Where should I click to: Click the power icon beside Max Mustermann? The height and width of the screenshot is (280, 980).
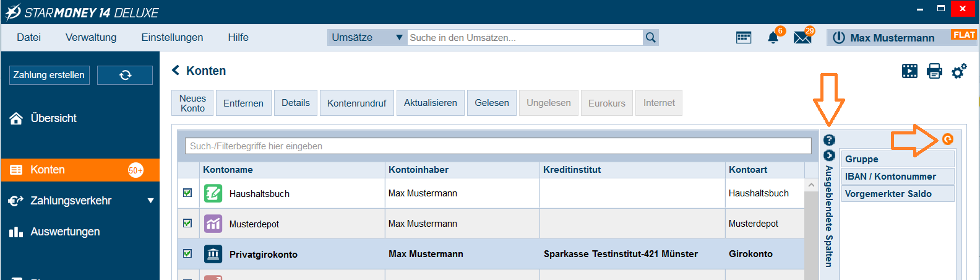[839, 38]
